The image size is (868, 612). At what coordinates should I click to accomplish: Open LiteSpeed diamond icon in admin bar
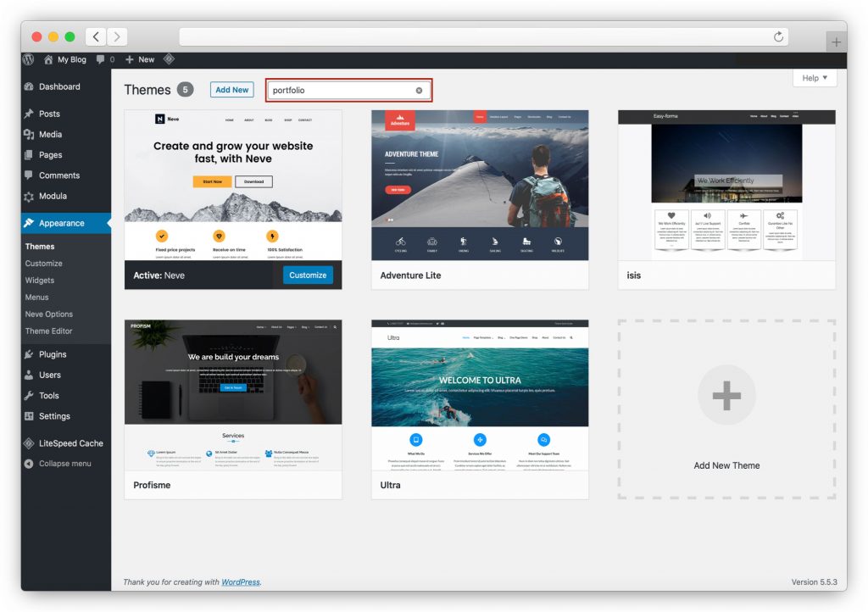coord(169,58)
